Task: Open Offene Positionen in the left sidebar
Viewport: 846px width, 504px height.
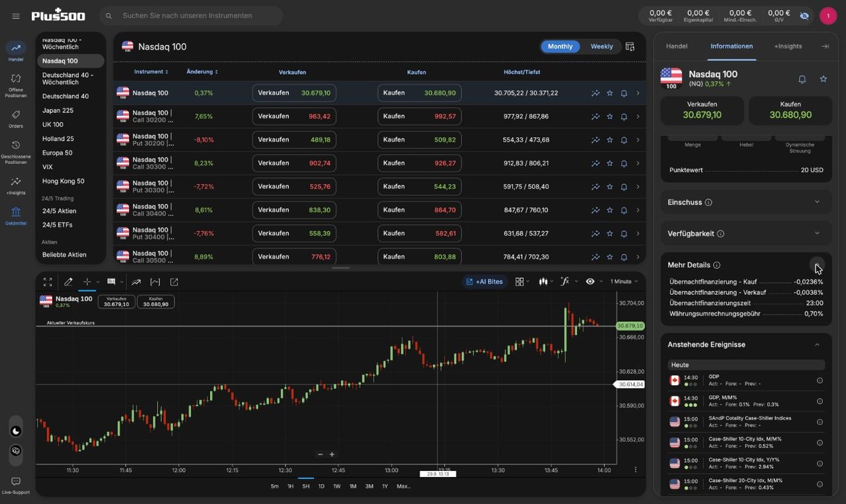Action: point(16,85)
